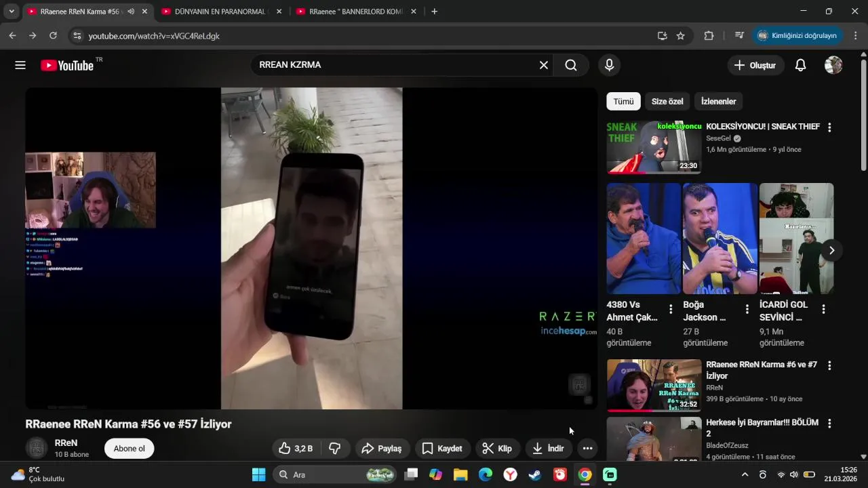Open Herkese İyi Bayramlar BÖLÜM 2 title
868x488 pixels.
[x=762, y=428]
